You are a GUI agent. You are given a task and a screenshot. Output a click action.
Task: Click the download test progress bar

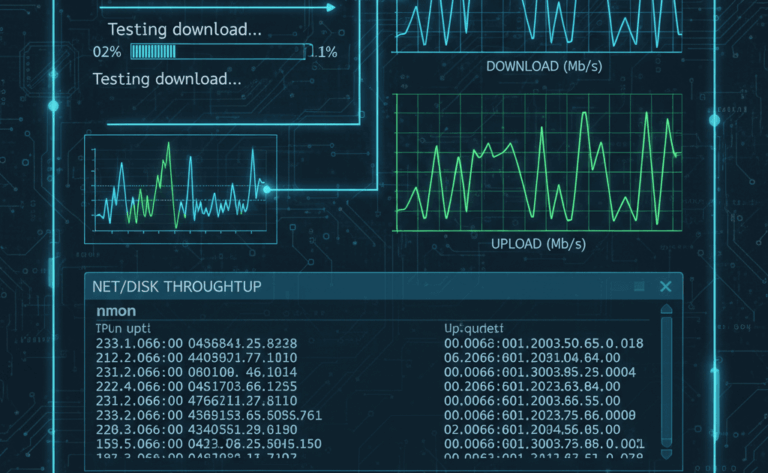(218, 51)
